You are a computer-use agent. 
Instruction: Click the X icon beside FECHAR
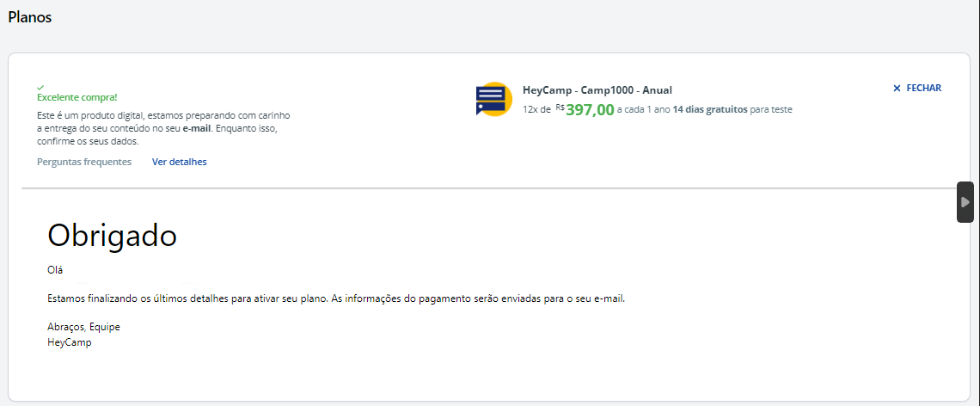click(x=897, y=89)
